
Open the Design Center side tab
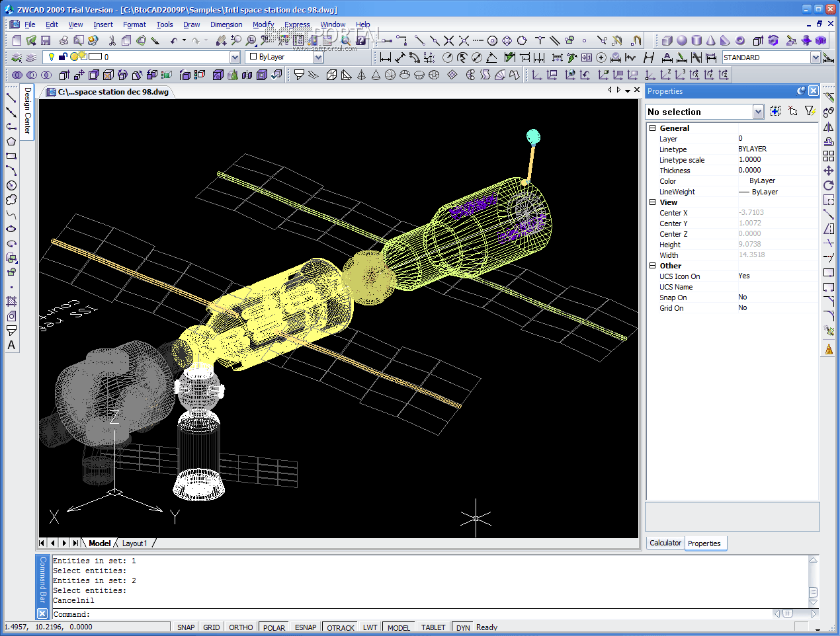pyautogui.click(x=27, y=111)
